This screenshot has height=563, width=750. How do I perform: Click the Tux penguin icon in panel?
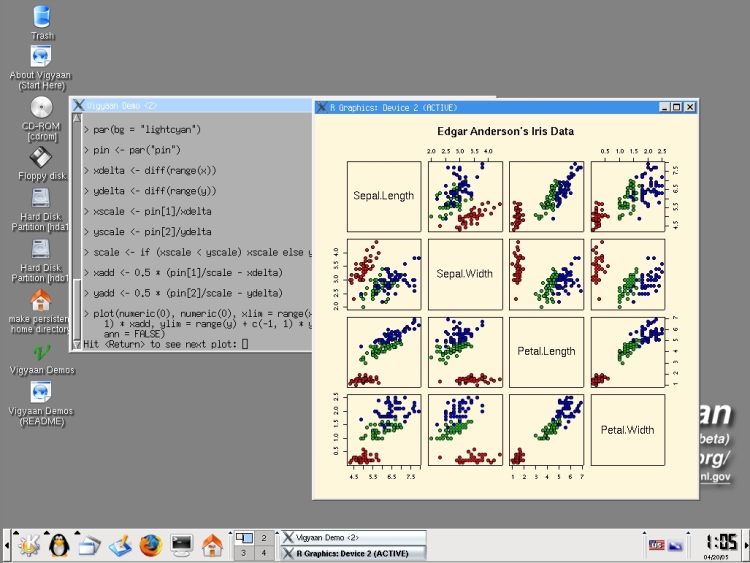57,545
